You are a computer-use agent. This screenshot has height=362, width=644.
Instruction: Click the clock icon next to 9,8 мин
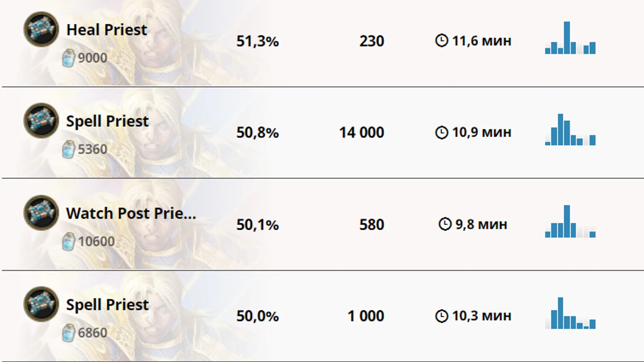coord(445,224)
